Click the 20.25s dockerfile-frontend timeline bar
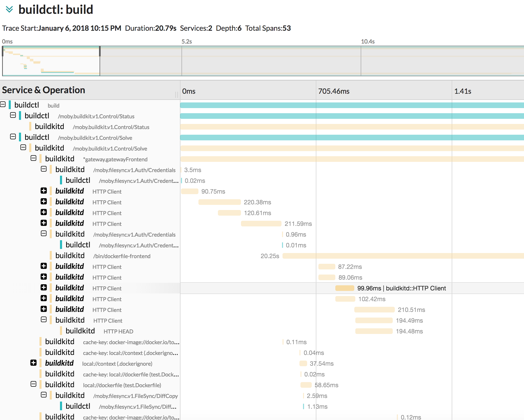This screenshot has height=420, width=524. coord(385,256)
